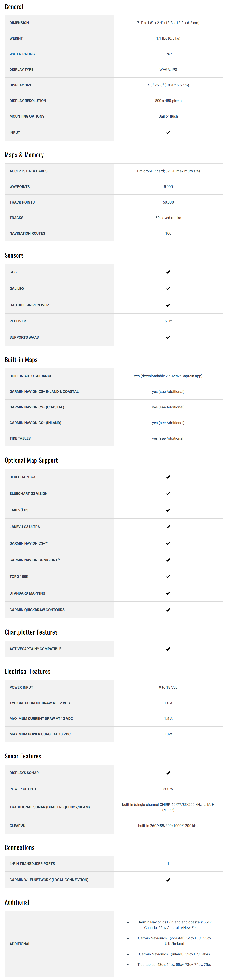Image resolution: width=229 pixels, height=980 pixels.
Task: Click the LakeVü G3 Ultra checkmark
Action: 168,527
